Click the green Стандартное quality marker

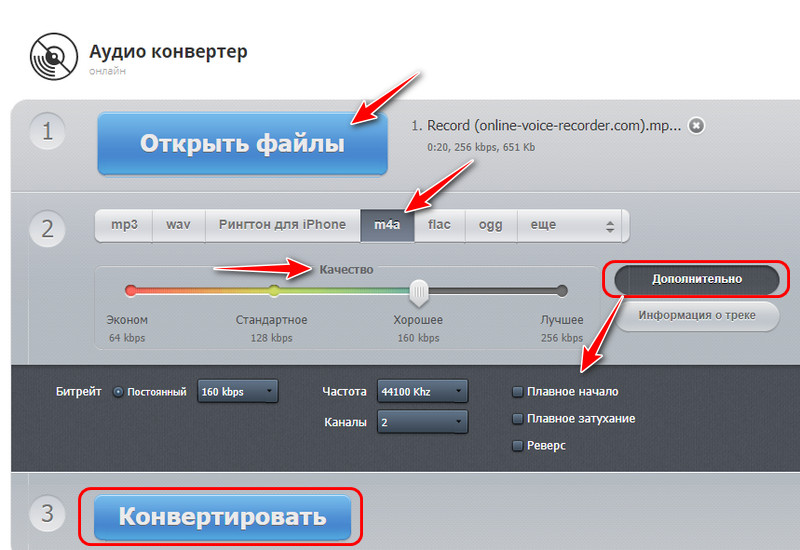pyautogui.click(x=274, y=291)
